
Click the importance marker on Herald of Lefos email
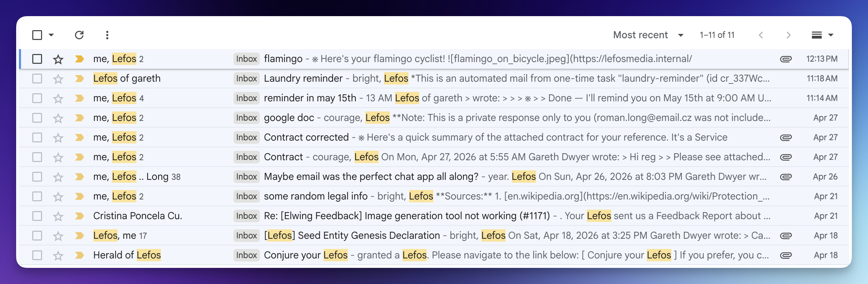(x=79, y=255)
